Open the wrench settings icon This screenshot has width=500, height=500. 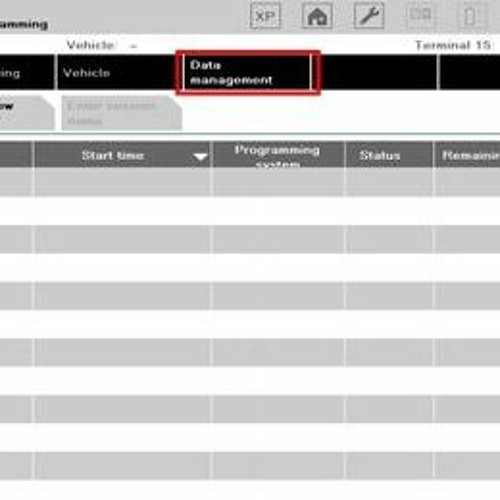369,16
